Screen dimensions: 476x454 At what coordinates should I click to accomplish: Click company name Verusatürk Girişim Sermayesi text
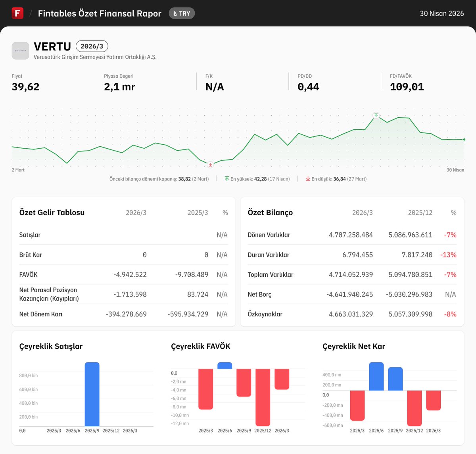pyautogui.click(x=95, y=57)
